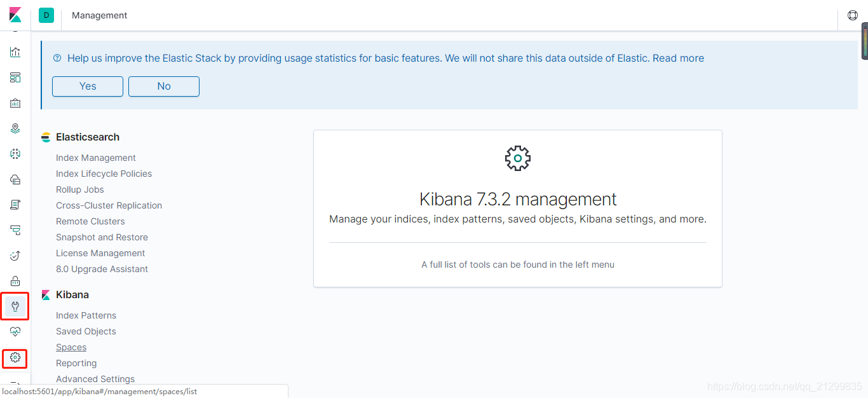Image resolution: width=868 pixels, height=398 pixels.
Task: Click the Kibana logo beside the Kibana section heading
Action: 46,295
